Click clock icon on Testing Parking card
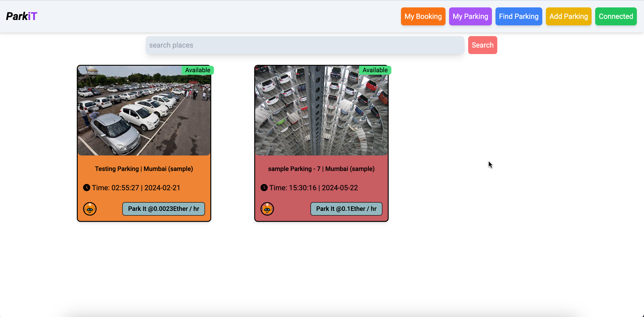Viewport: 644px width, 317px height. [86, 188]
